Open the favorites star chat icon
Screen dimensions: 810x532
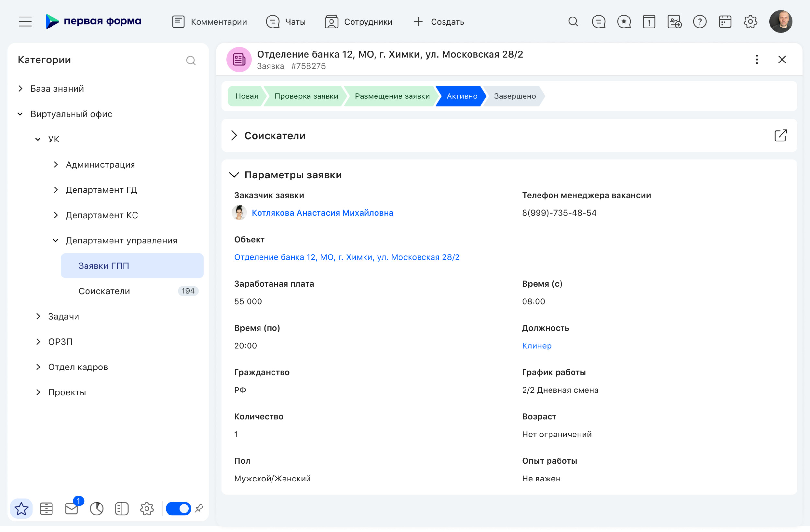tap(624, 22)
